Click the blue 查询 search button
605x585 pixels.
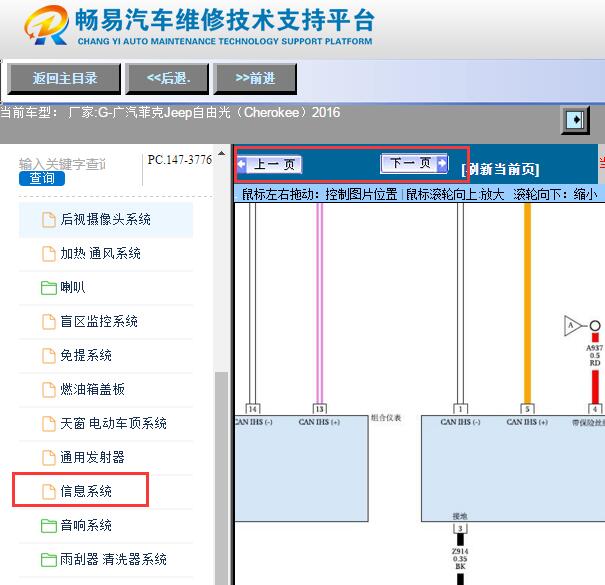pyautogui.click(x=42, y=178)
